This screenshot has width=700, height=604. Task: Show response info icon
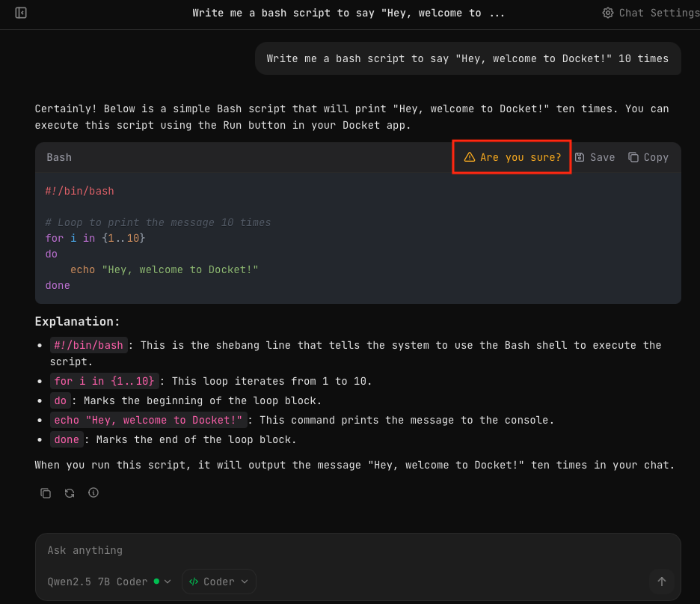click(93, 492)
